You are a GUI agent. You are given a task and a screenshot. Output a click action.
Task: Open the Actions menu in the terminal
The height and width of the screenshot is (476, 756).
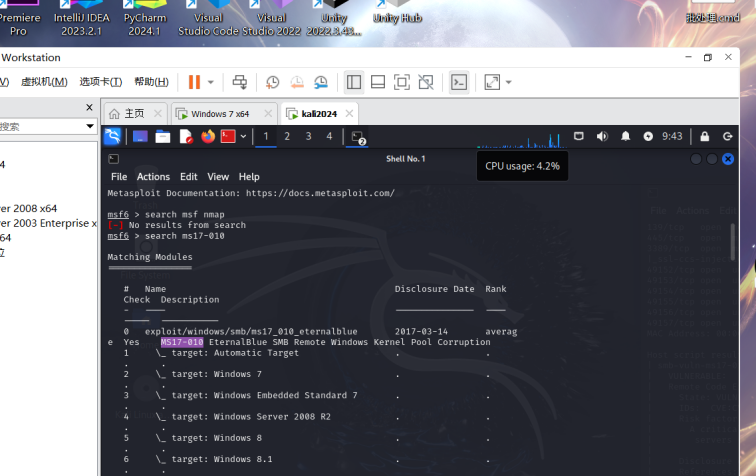tap(153, 177)
